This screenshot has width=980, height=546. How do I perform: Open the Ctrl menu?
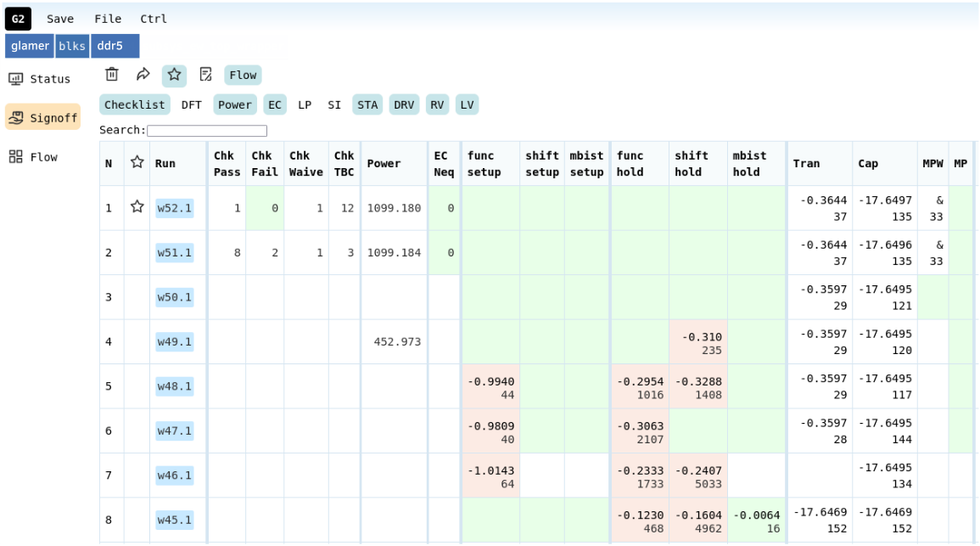click(154, 19)
